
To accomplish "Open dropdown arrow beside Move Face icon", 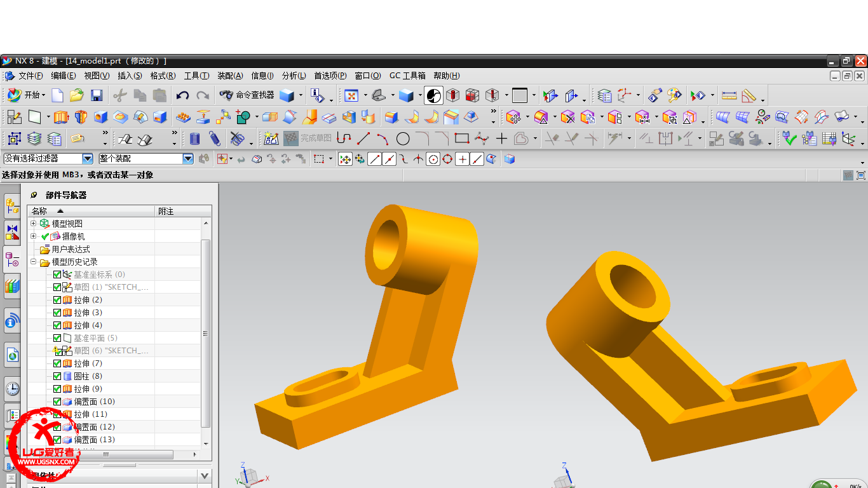I will pyautogui.click(x=527, y=117).
